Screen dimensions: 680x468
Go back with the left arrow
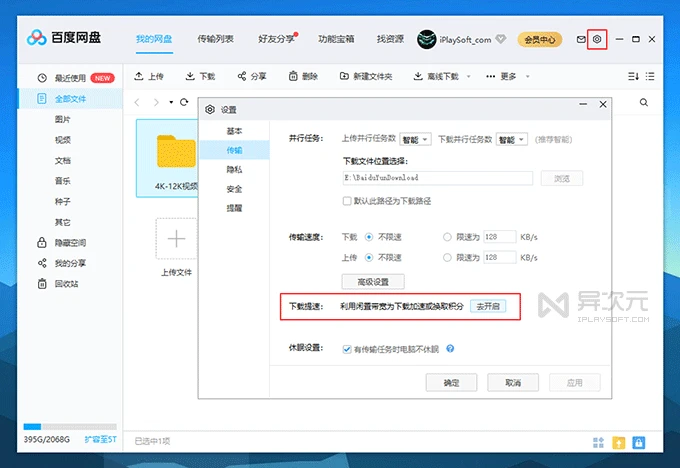137,102
